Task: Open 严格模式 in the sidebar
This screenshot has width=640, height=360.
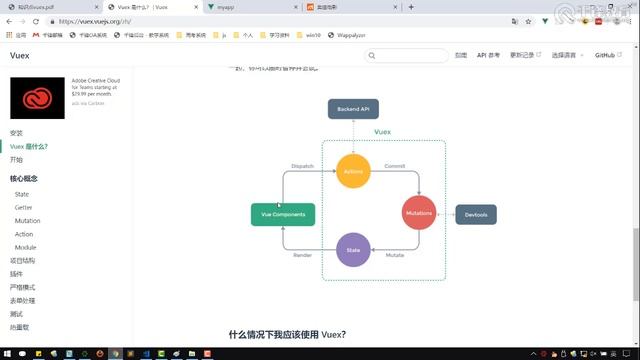Action: click(x=22, y=287)
